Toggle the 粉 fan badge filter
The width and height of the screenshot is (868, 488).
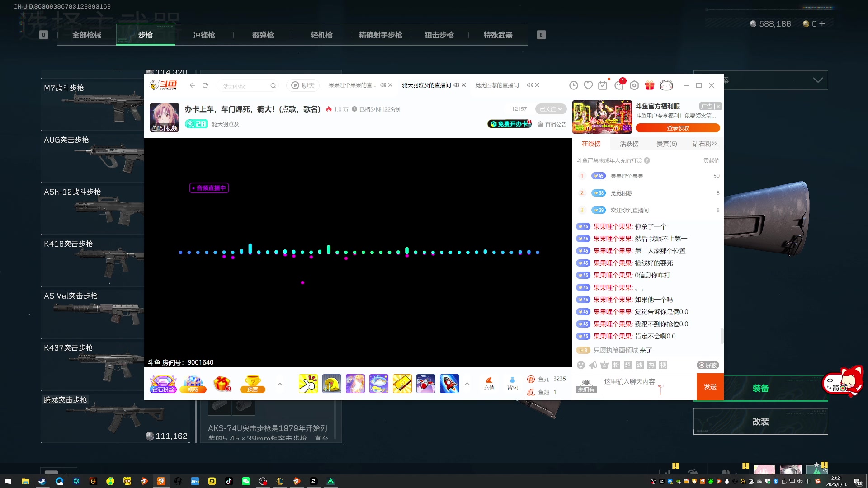[616, 365]
